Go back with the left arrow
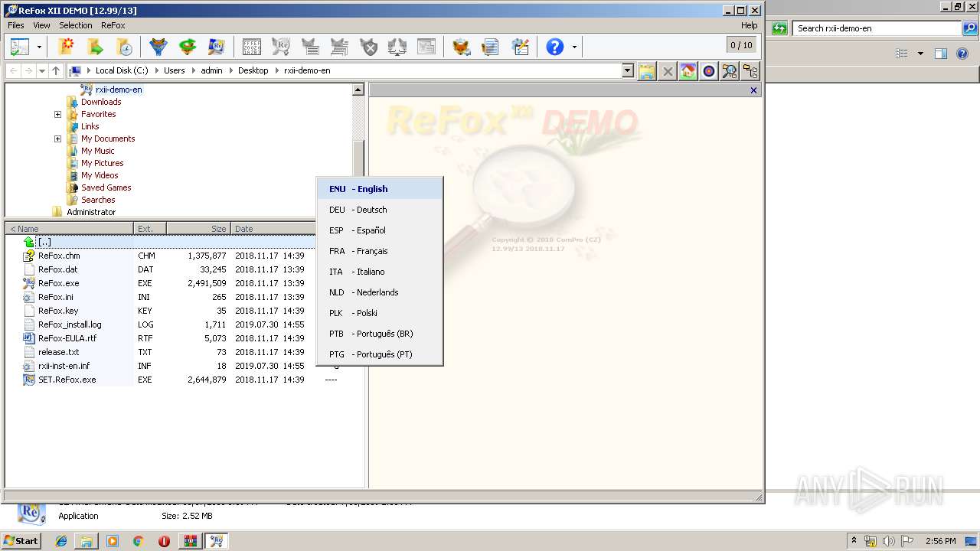 point(14,70)
